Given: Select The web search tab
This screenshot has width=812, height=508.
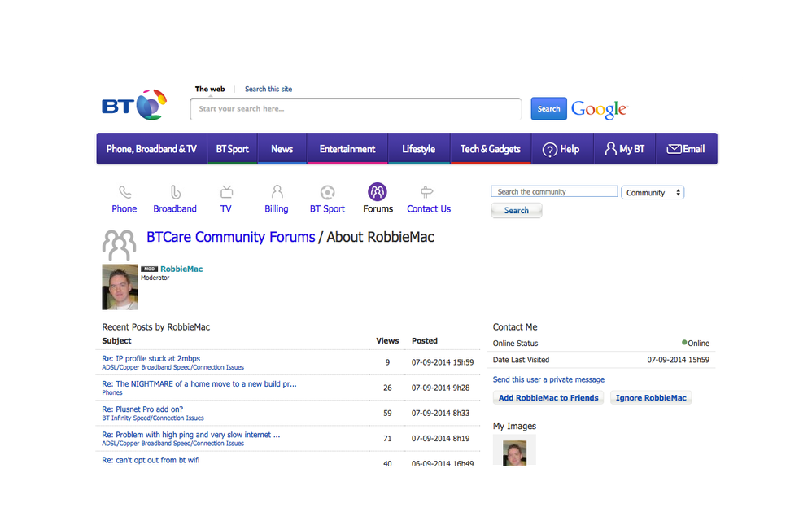Looking at the screenshot, I should pyautogui.click(x=210, y=90).
